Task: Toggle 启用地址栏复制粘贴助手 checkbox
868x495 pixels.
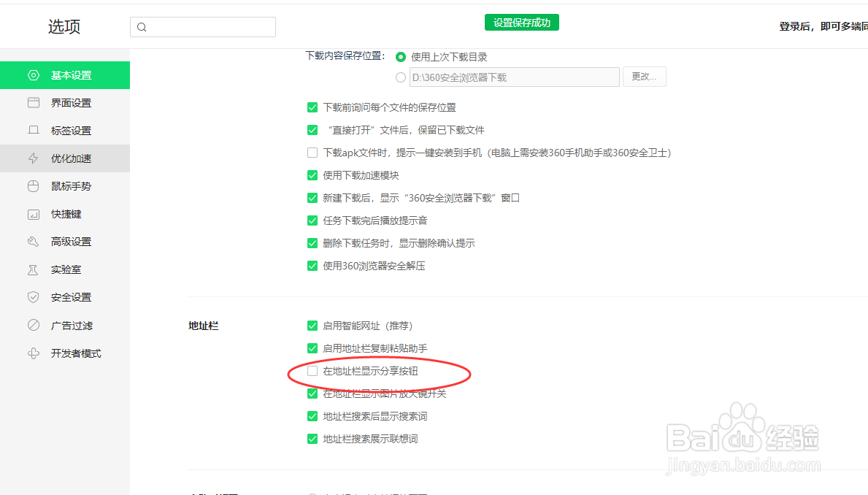Action: click(x=312, y=349)
